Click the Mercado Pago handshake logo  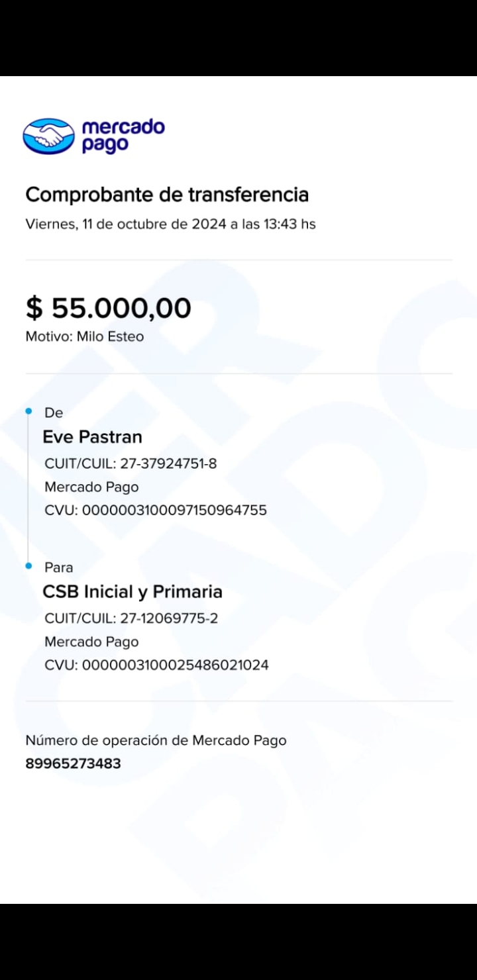[49, 136]
